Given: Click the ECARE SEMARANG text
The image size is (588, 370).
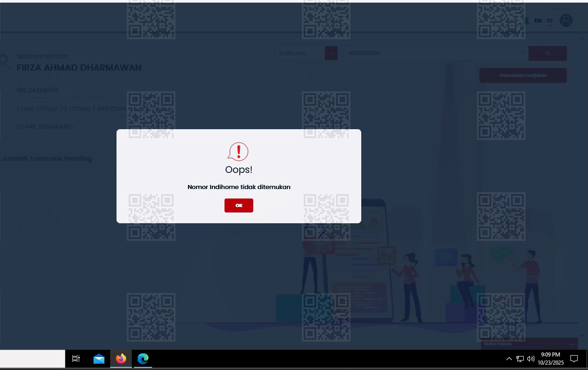Looking at the screenshot, I should (x=45, y=126).
